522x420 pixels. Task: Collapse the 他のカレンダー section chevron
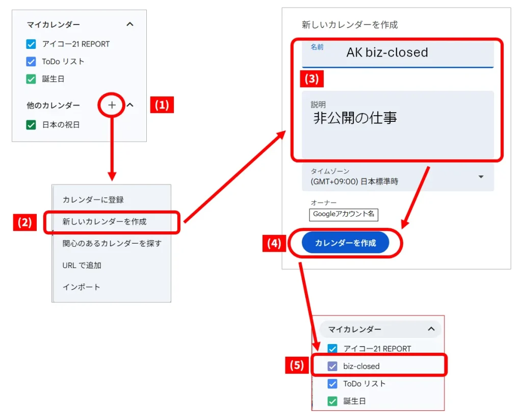(x=130, y=105)
